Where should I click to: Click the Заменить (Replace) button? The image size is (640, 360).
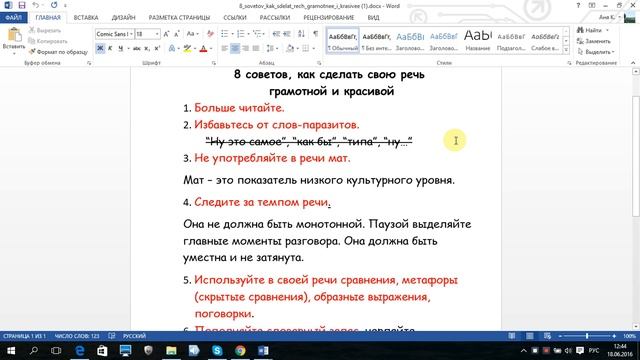(593, 41)
